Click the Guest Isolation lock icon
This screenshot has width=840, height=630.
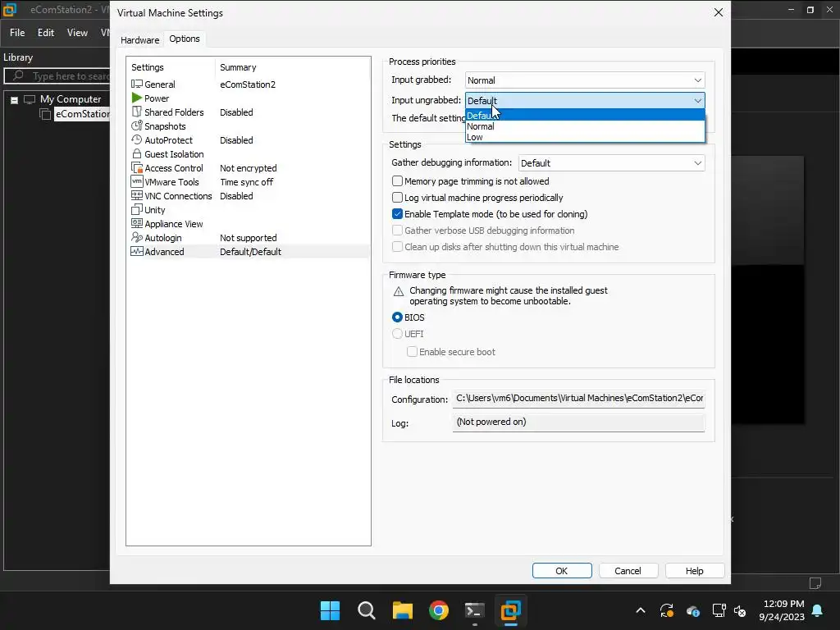tap(137, 153)
